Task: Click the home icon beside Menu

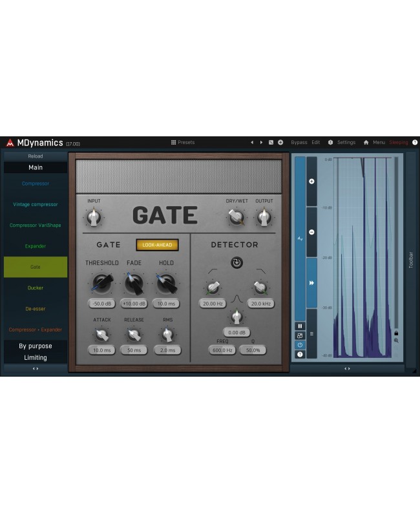Action: tap(366, 142)
